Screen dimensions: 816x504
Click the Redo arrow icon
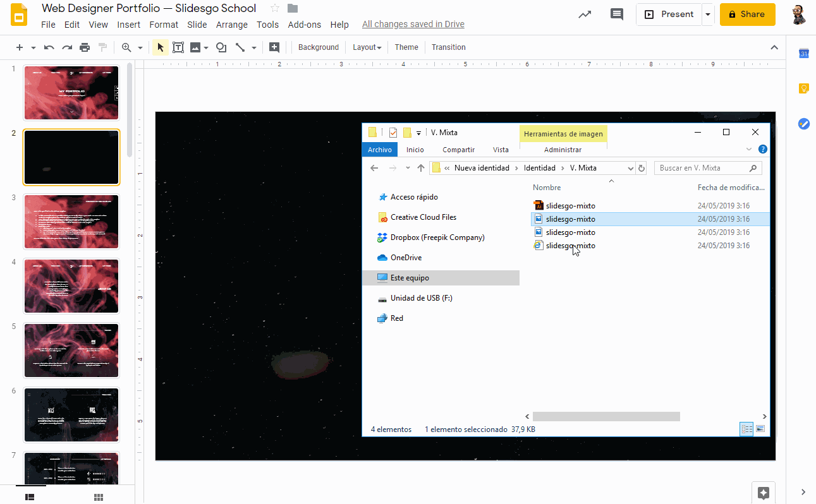(67, 47)
